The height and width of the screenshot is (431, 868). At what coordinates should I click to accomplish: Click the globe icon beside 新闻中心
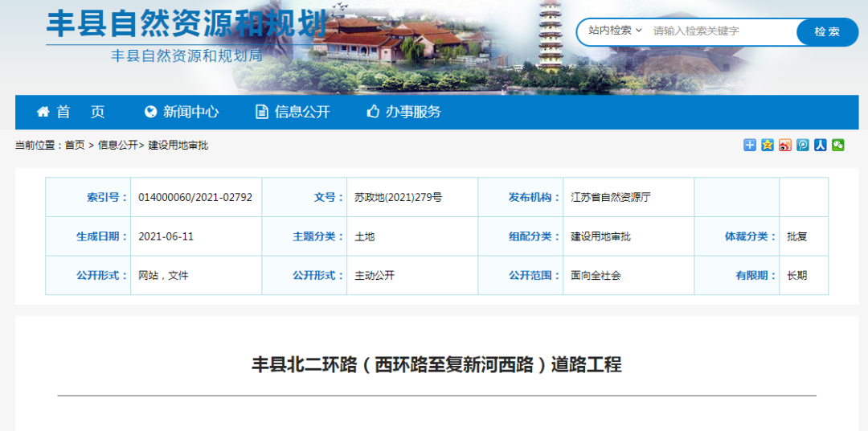150,112
